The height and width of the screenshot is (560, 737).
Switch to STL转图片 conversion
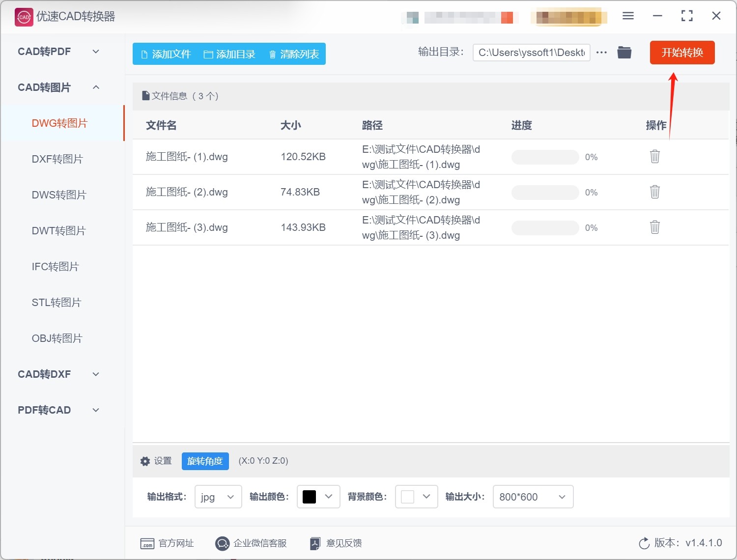point(57,303)
